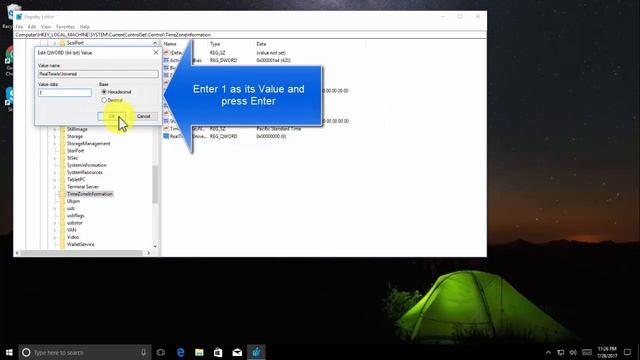Viewport: 640px width, 360px height.
Task: Activate the taskbar microphone voice search
Action: click(x=143, y=352)
